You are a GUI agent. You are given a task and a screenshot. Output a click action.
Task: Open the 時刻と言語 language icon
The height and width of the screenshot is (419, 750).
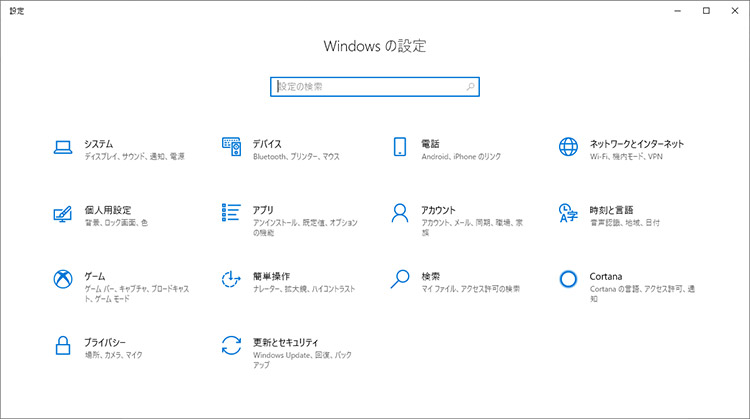click(x=568, y=214)
